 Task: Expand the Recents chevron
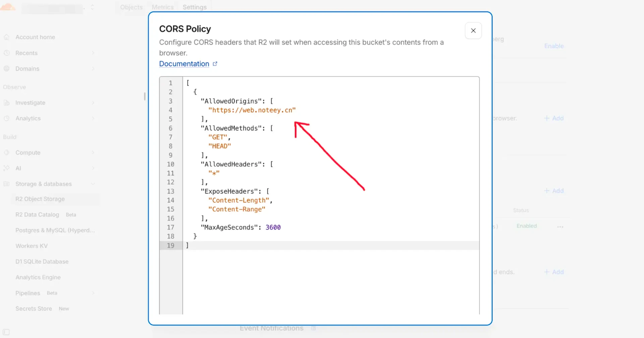93,53
